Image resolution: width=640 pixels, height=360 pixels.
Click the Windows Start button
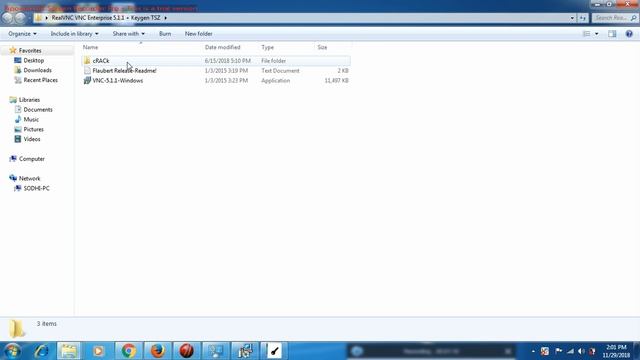[12, 351]
